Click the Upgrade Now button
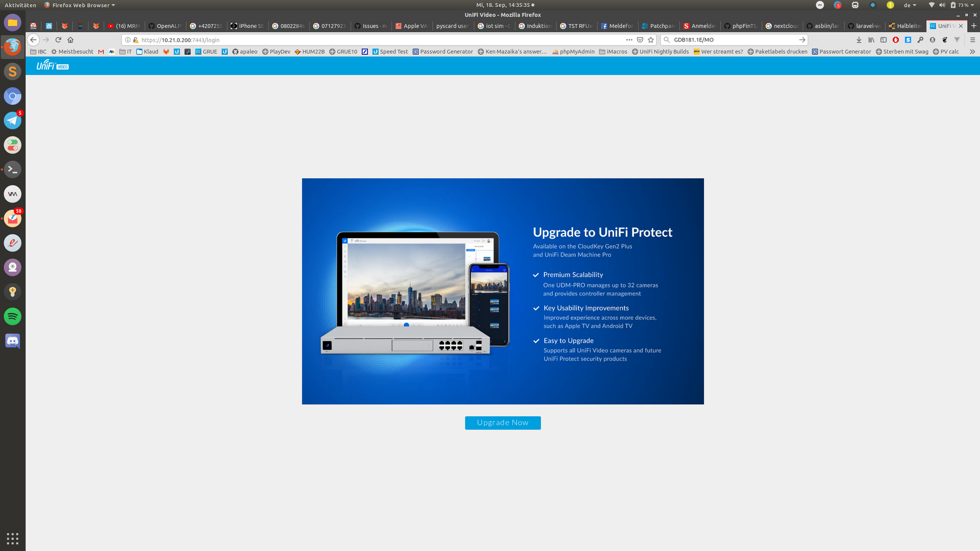 pyautogui.click(x=502, y=423)
